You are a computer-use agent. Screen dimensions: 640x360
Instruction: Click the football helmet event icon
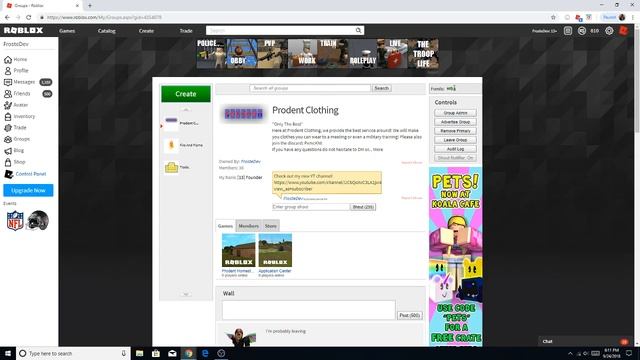pos(38,220)
